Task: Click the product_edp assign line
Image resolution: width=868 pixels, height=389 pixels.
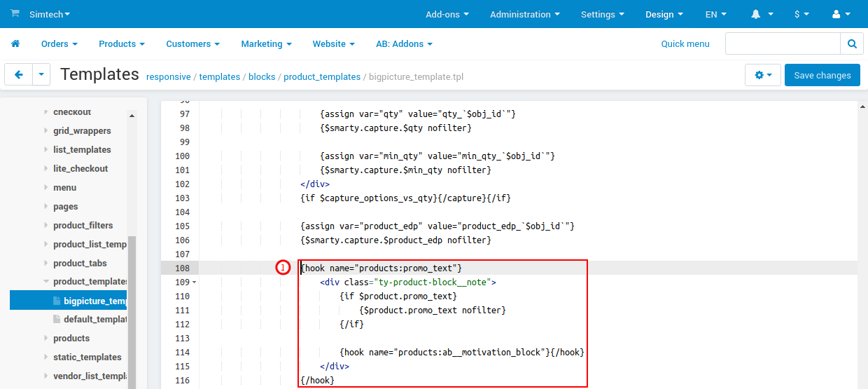Action: pos(437,226)
